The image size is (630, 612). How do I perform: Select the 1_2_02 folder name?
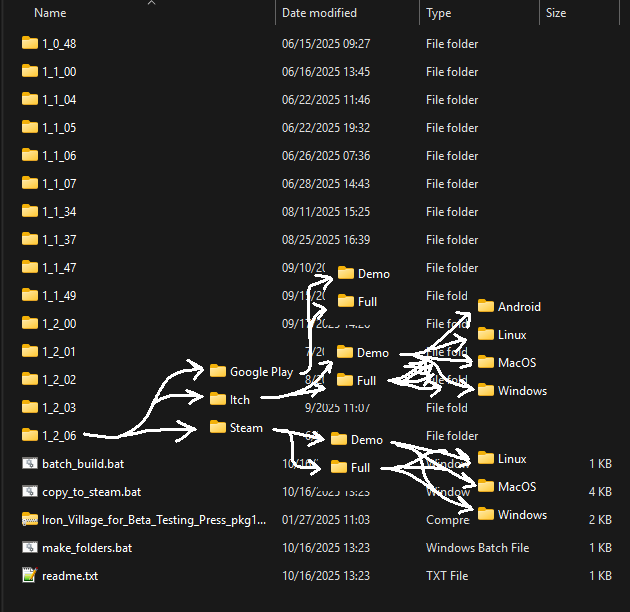click(59, 380)
